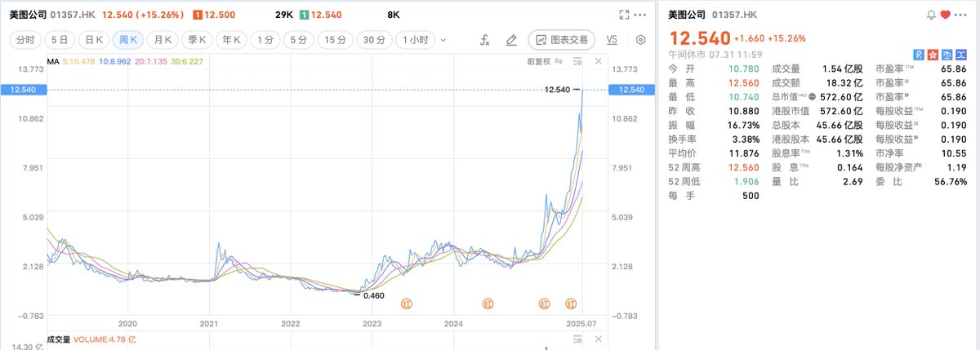The height and width of the screenshot is (350, 980).
Task: Select the 季K quarterly candlestick tab
Action: click(198, 39)
